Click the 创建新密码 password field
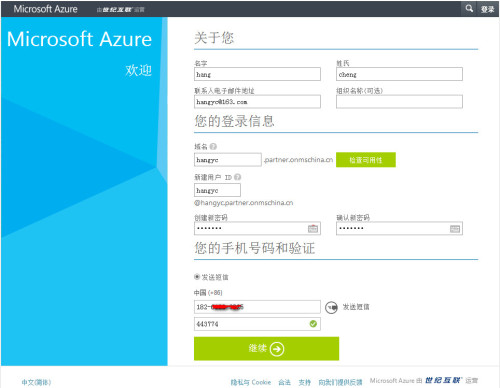Image resolution: width=500 pixels, height=388 pixels. coord(257,228)
